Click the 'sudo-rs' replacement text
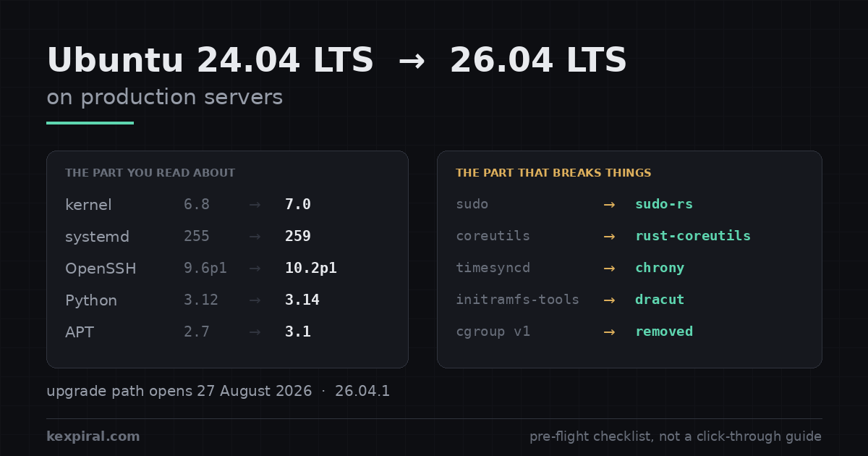 pyautogui.click(x=664, y=204)
